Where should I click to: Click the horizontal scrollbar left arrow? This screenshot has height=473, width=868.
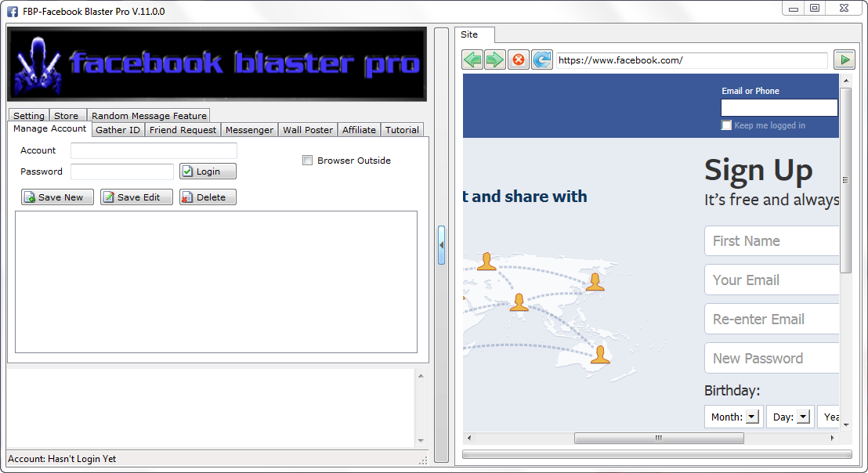pos(469,438)
